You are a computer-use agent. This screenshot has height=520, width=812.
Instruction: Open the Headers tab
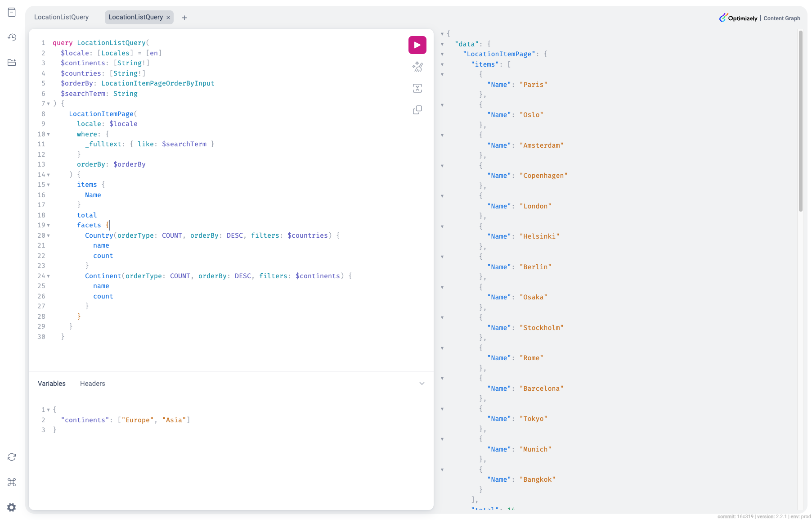(92, 384)
